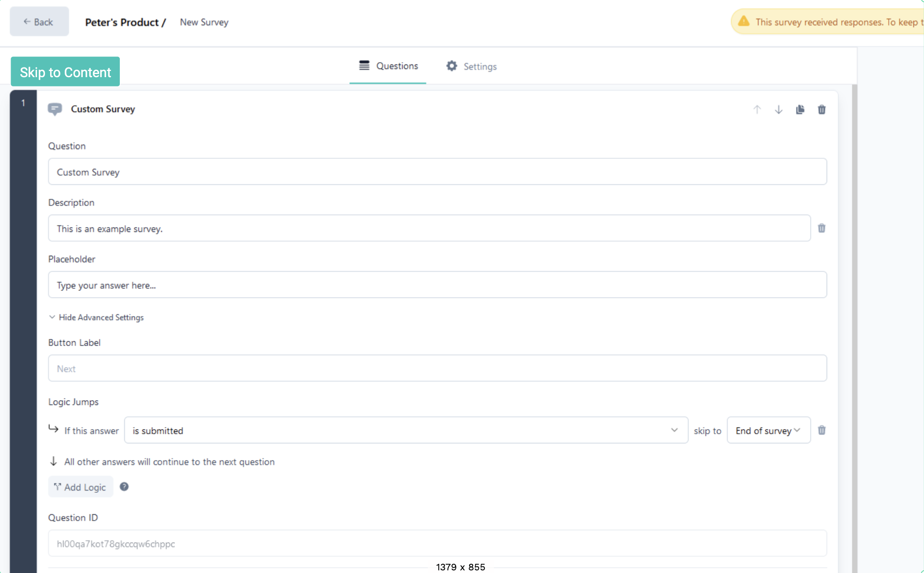Click the Add Logic button

click(x=81, y=487)
